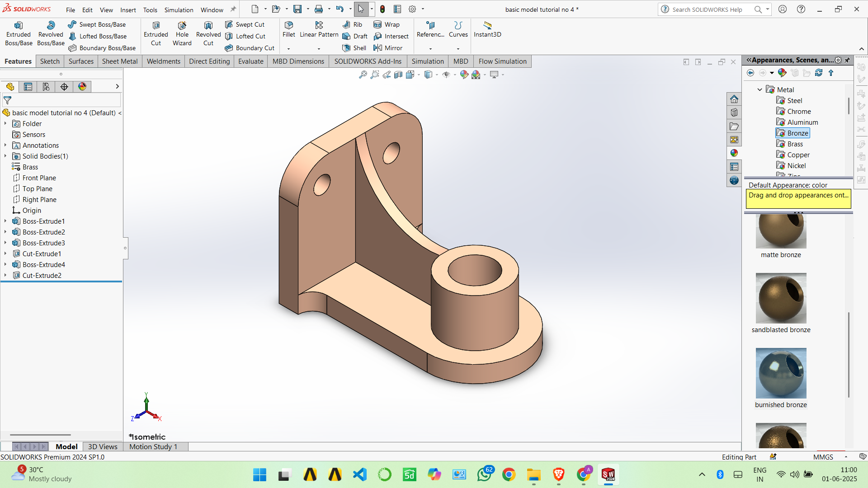868x488 pixels.
Task: Choose the Rib feature tool
Action: tap(352, 24)
